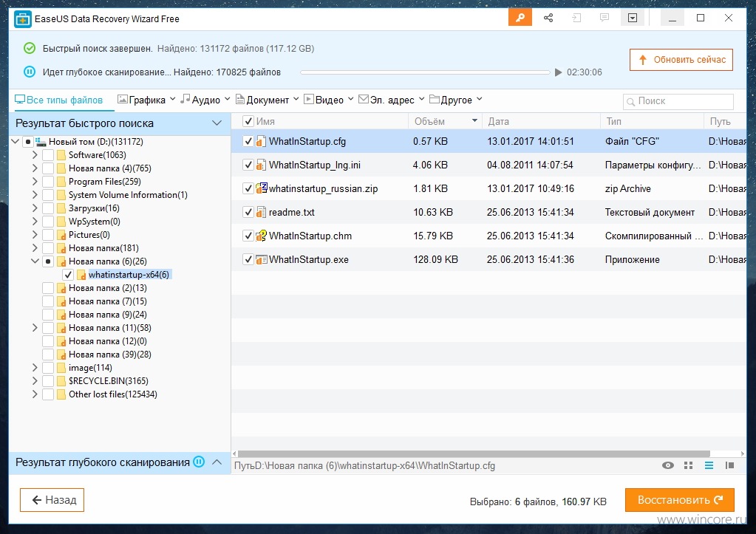This screenshot has height=534, width=756.
Task: Expand the Software folder tree node
Action: pos(35,154)
